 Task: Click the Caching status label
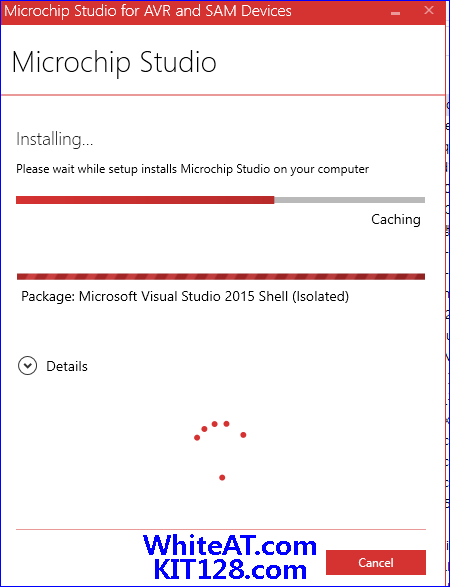click(x=396, y=219)
